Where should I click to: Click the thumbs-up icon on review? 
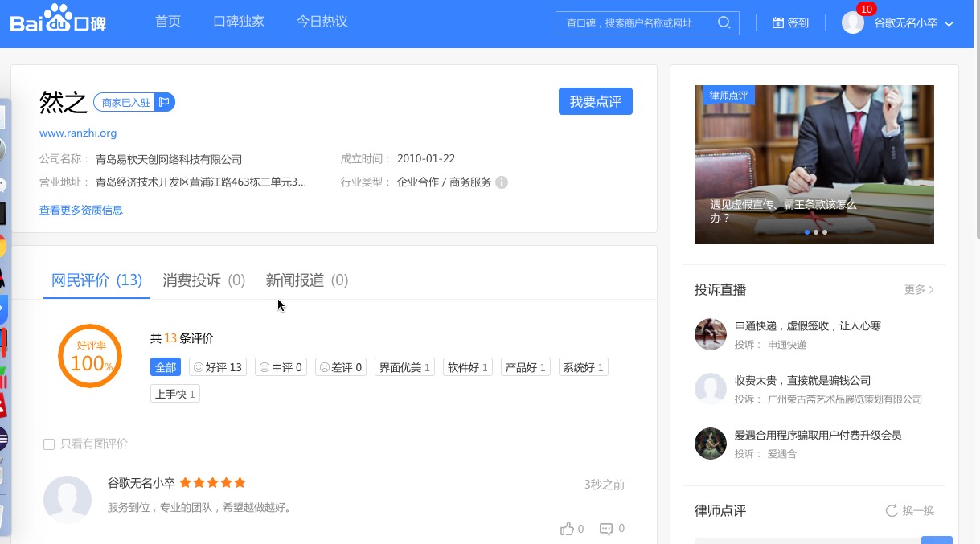tap(568, 529)
